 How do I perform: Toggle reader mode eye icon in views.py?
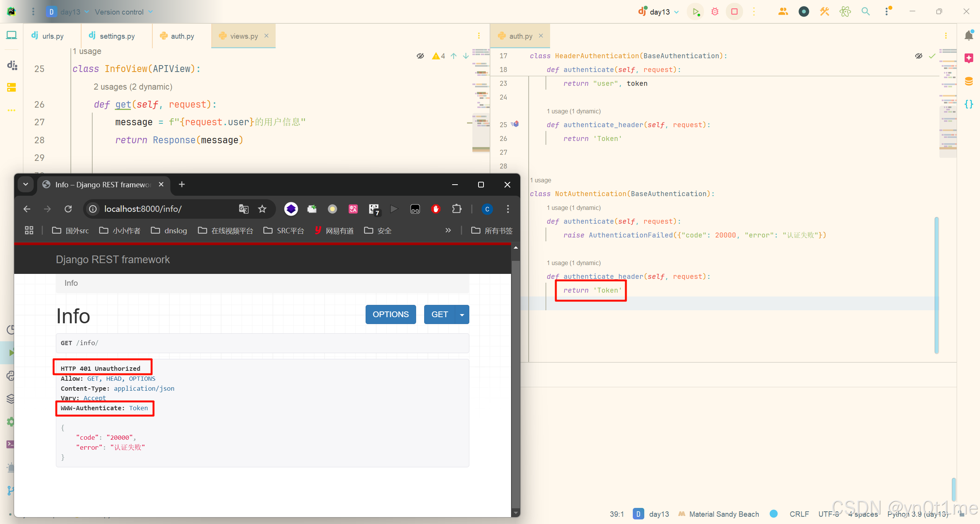(420, 56)
